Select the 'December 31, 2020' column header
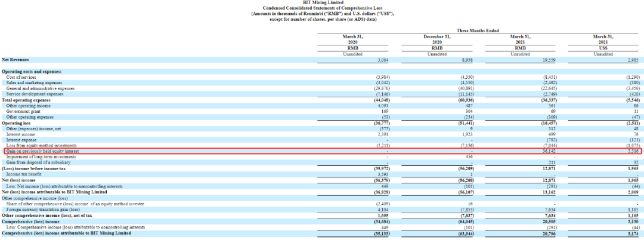This screenshot has width=644, height=240. [437, 39]
